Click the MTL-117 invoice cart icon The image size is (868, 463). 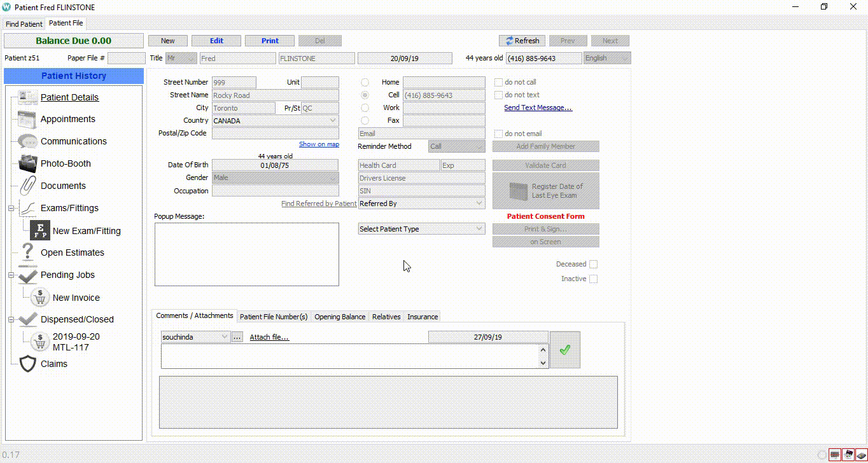pyautogui.click(x=40, y=342)
